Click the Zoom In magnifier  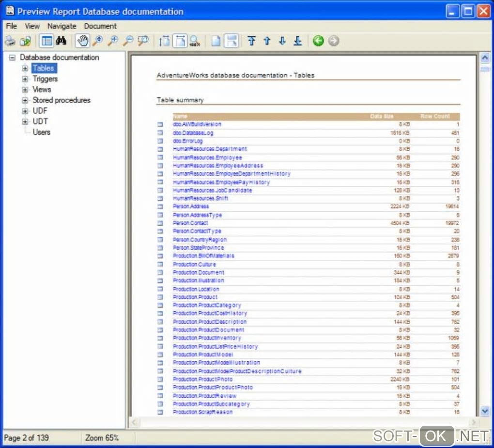click(113, 41)
